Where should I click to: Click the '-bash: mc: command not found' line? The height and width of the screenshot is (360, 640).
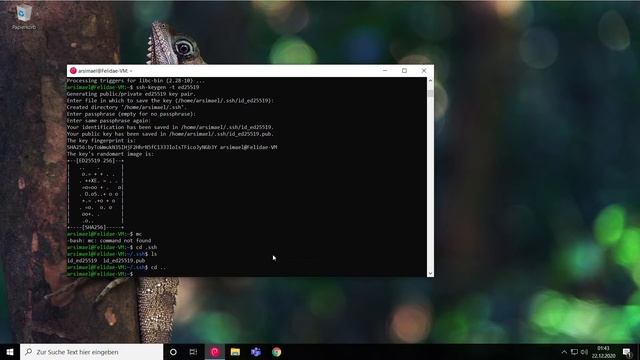(x=109, y=240)
